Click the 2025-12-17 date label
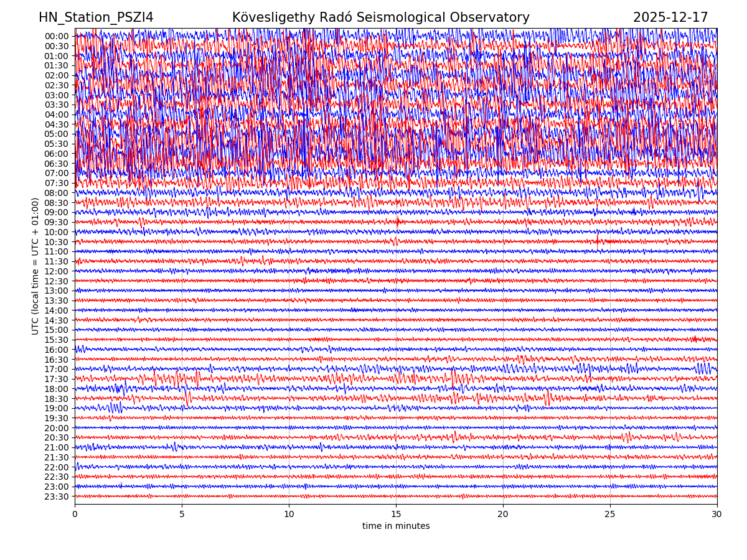747x560 pixels. tap(670, 17)
